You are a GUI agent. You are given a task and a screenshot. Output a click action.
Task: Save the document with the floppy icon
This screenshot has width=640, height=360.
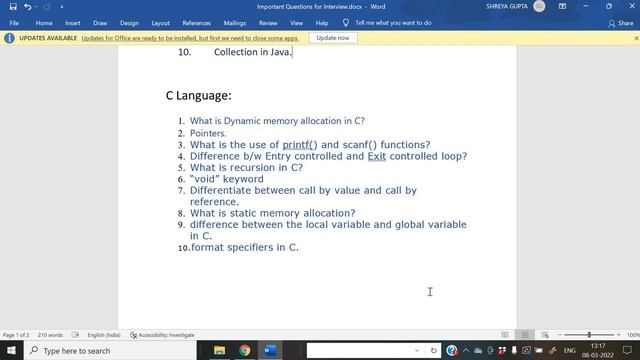13,7
